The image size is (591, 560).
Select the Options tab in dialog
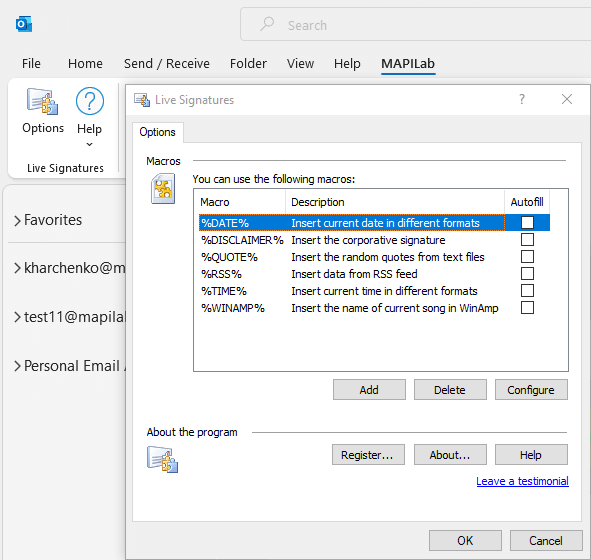tap(158, 132)
